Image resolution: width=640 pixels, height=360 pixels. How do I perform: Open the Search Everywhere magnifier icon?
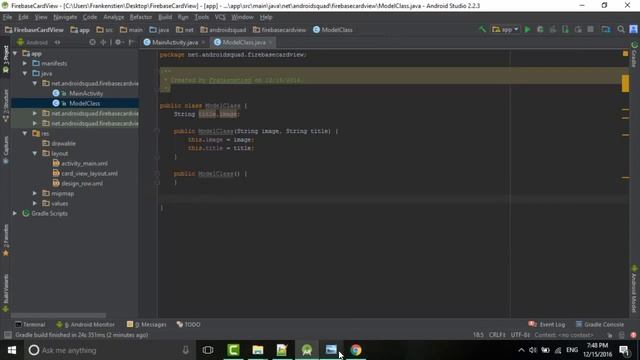tap(621, 29)
